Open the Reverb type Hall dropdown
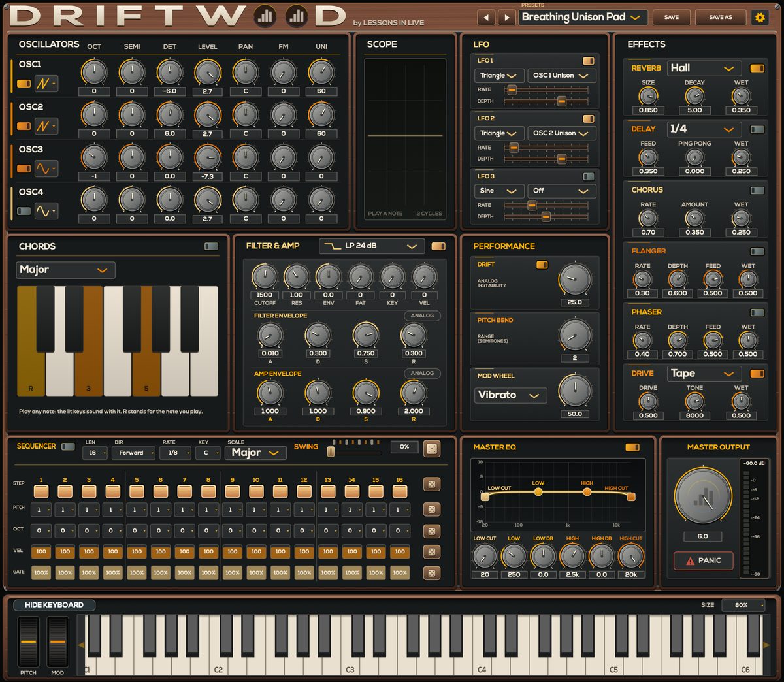This screenshot has height=682, width=784. [x=704, y=68]
